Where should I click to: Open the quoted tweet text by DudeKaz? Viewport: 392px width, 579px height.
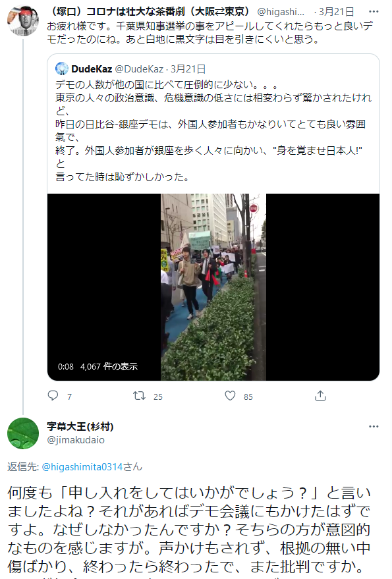click(x=213, y=130)
